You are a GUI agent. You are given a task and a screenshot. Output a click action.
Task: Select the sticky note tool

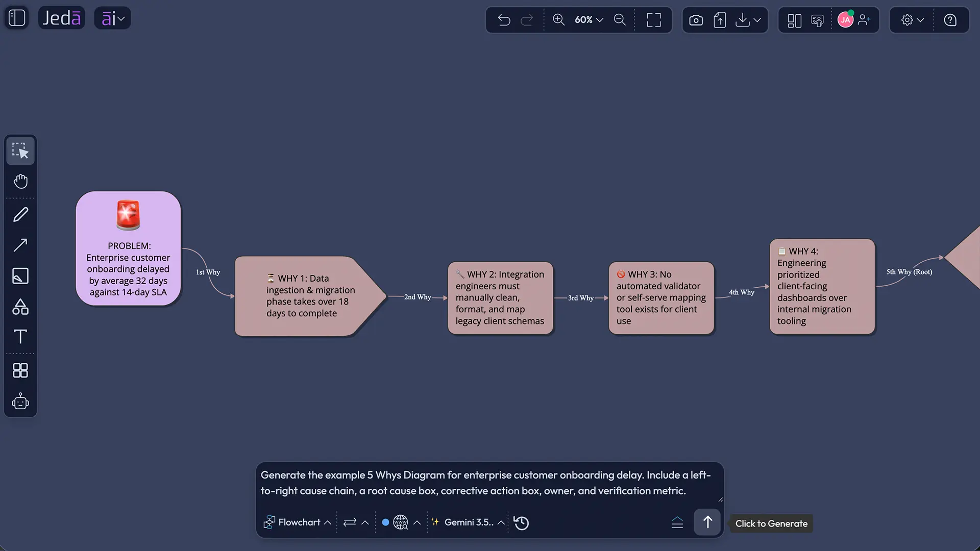[x=20, y=276]
